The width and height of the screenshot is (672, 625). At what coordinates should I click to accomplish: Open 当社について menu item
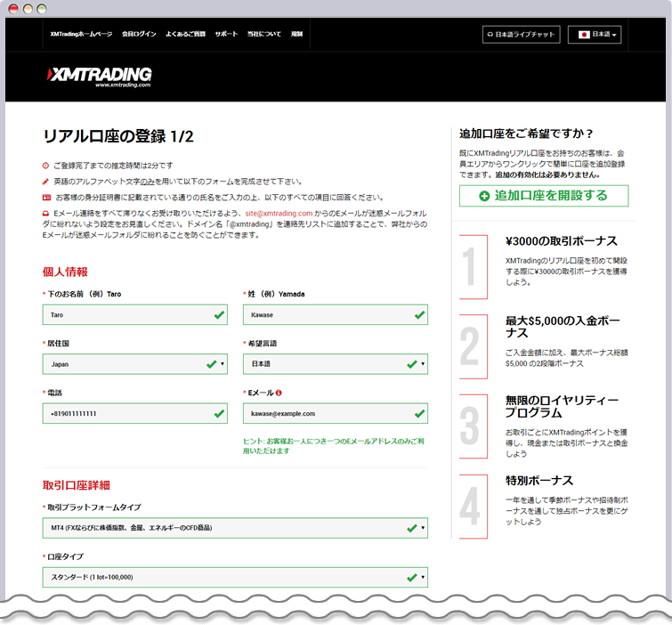(x=264, y=35)
